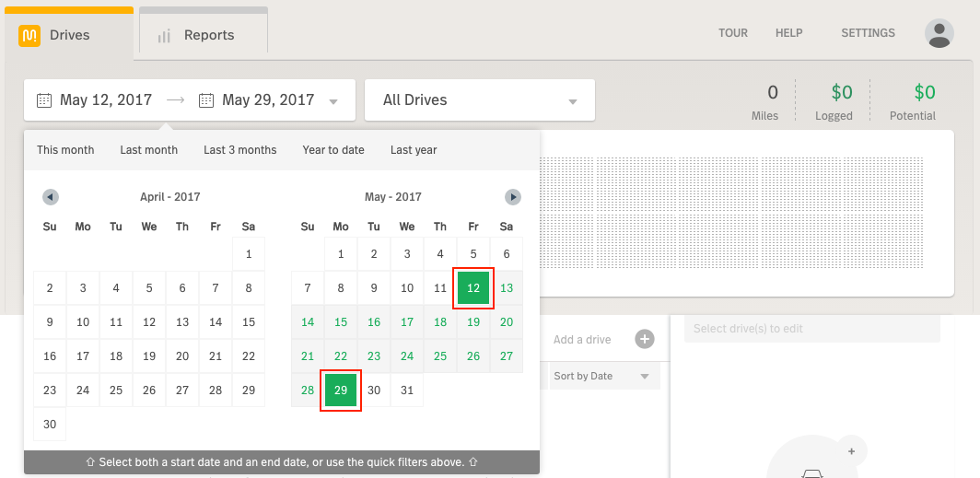Pick April 30 in the calendar
This screenshot has height=478, width=980.
(x=50, y=425)
